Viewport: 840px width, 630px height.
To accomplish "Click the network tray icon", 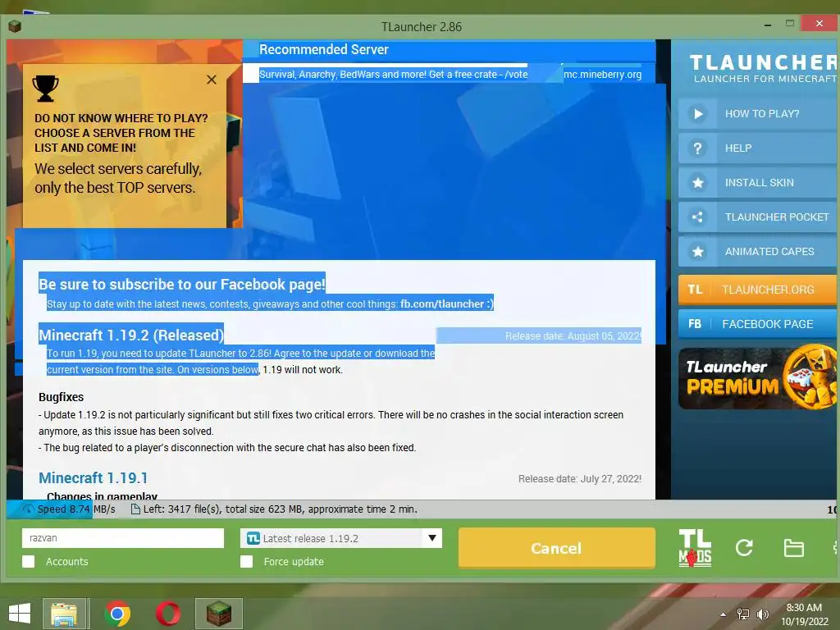I will pyautogui.click(x=743, y=614).
